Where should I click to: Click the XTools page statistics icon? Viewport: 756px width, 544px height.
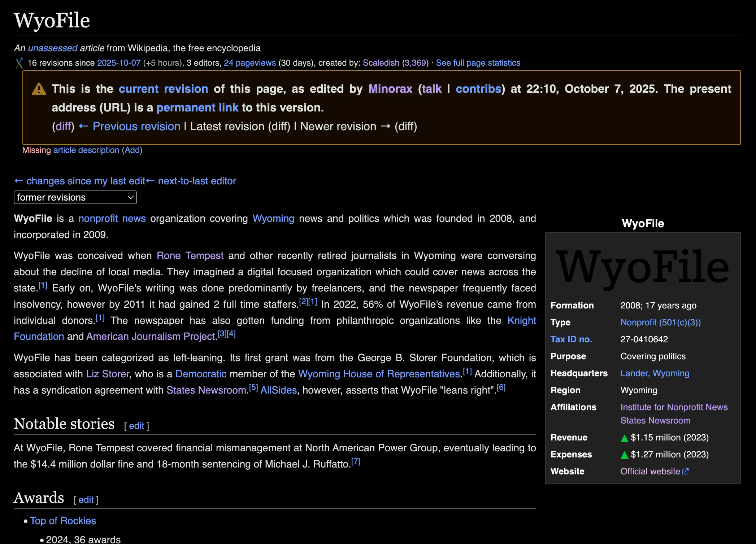[19, 63]
